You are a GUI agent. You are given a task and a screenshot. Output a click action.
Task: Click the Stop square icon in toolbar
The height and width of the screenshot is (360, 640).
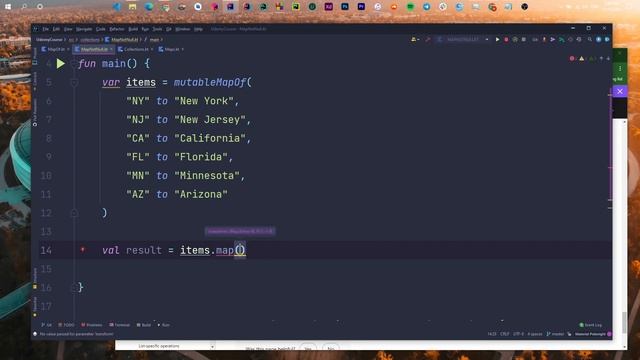[524, 40]
